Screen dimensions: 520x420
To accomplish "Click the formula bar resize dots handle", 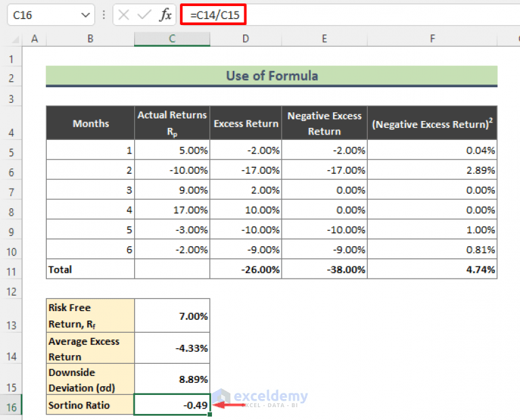I will pyautogui.click(x=104, y=15).
